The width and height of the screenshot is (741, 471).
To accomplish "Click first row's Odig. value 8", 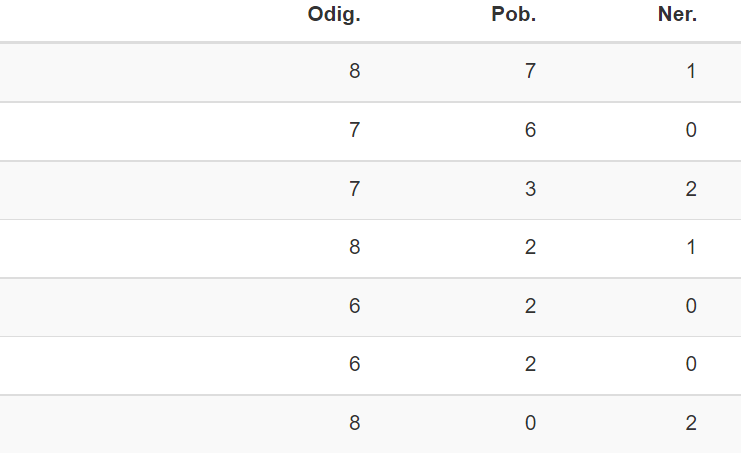I will pos(355,71).
